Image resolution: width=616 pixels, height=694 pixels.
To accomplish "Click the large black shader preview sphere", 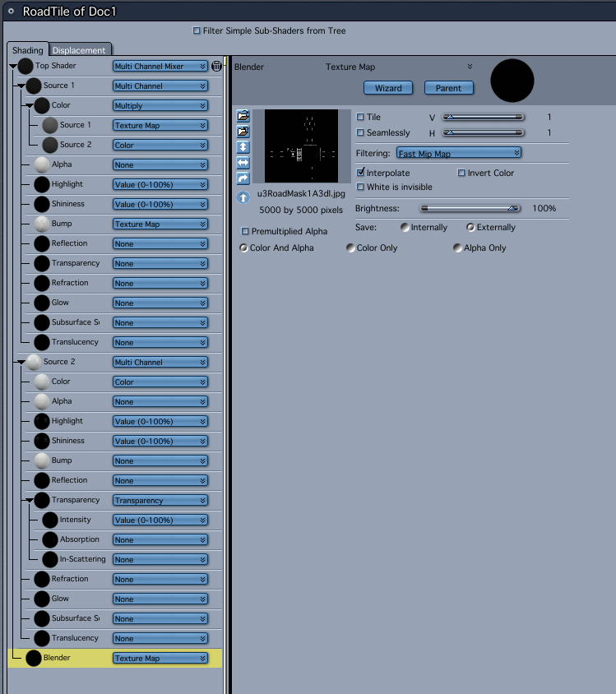I will [x=512, y=81].
